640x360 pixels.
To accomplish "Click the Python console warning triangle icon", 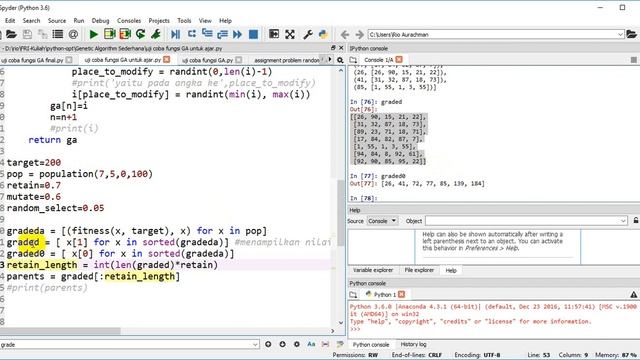I will click(633, 294).
